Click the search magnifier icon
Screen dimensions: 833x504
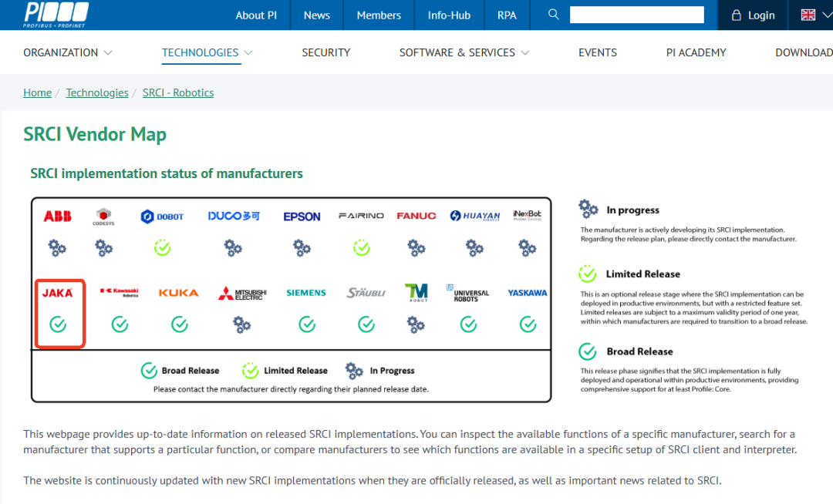click(x=553, y=15)
